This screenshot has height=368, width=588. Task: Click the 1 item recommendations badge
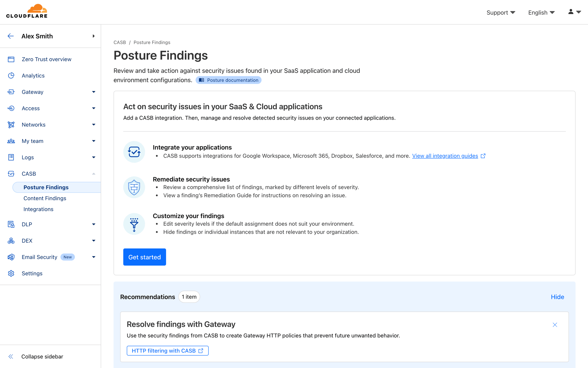[189, 297]
